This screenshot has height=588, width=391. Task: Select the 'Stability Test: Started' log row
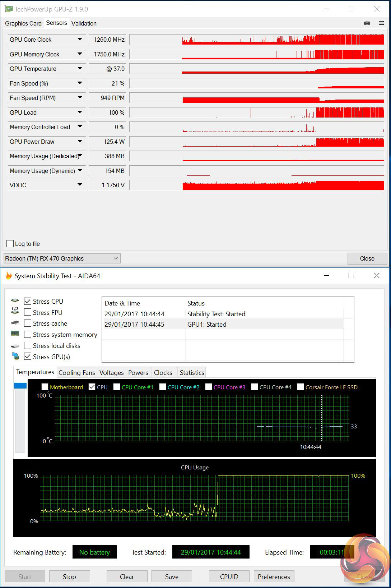point(223,314)
